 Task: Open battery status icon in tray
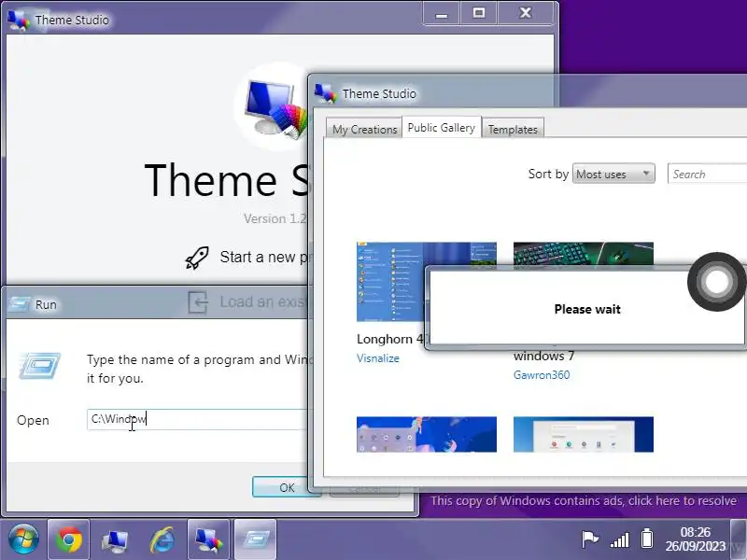646,539
